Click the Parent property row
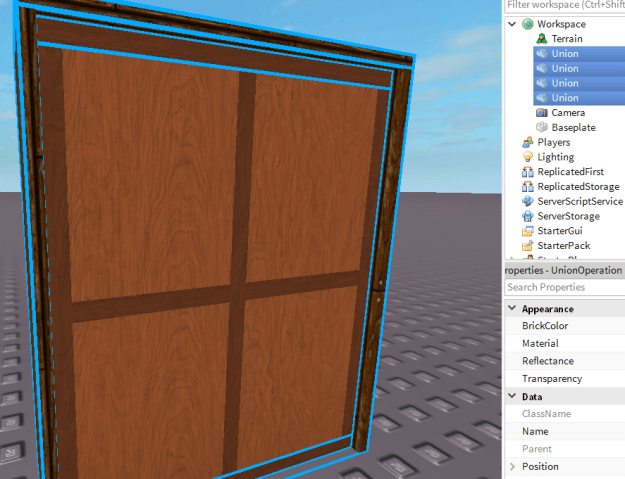The width and height of the screenshot is (625, 479). (565, 449)
